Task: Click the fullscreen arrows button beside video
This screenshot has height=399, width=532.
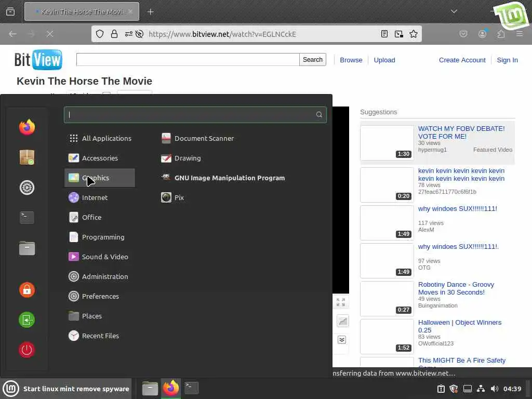Action: 341,302
